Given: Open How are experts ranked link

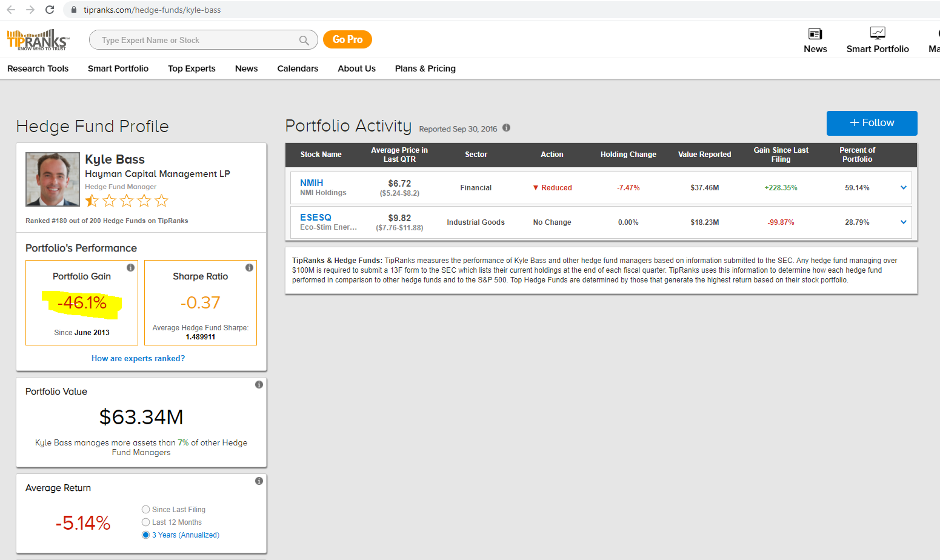Looking at the screenshot, I should pos(138,359).
